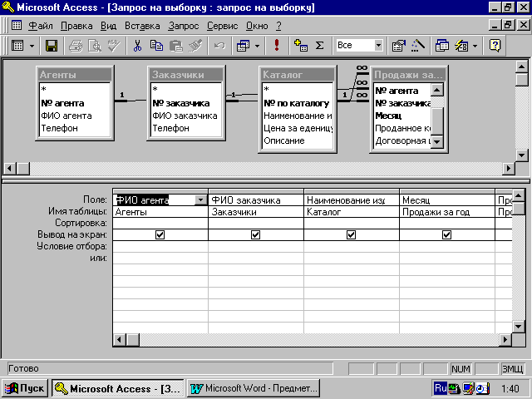This screenshot has height=399, width=532.
Task: Click the Totals sigma icon
Action: pyautogui.click(x=319, y=46)
